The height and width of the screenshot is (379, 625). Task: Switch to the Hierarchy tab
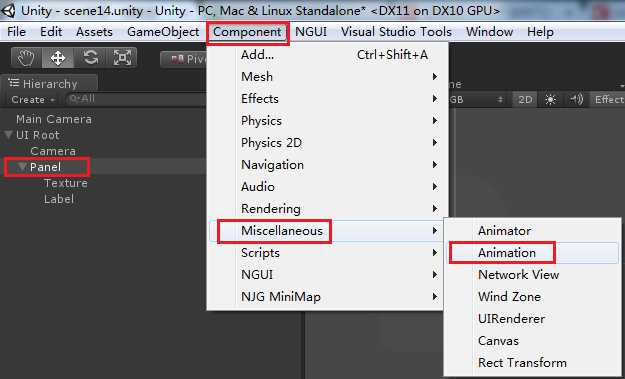(x=49, y=84)
